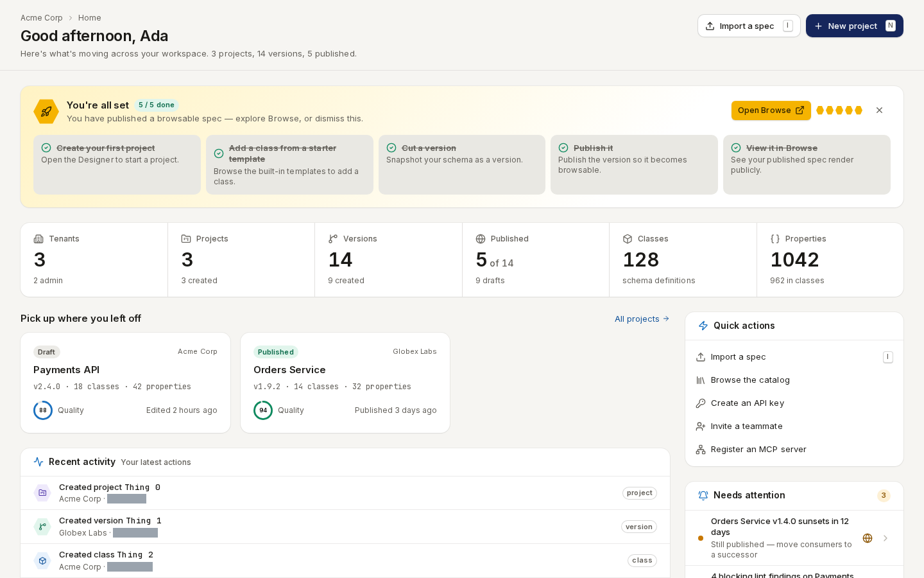Click the Versions branch icon

[333, 239]
